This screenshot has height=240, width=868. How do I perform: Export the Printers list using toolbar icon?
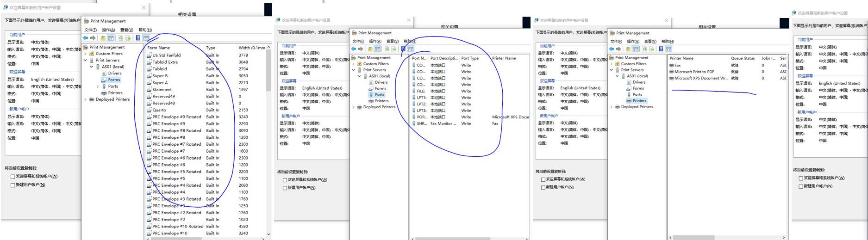(x=652, y=49)
